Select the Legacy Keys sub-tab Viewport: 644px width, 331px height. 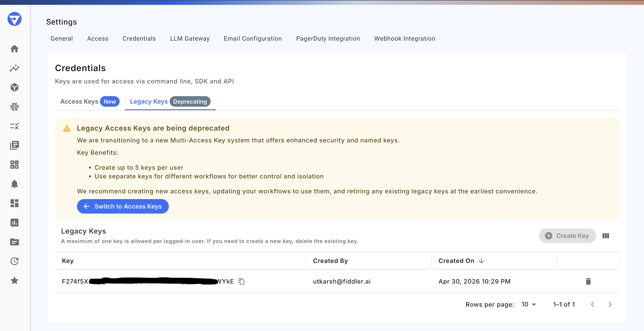click(x=170, y=102)
